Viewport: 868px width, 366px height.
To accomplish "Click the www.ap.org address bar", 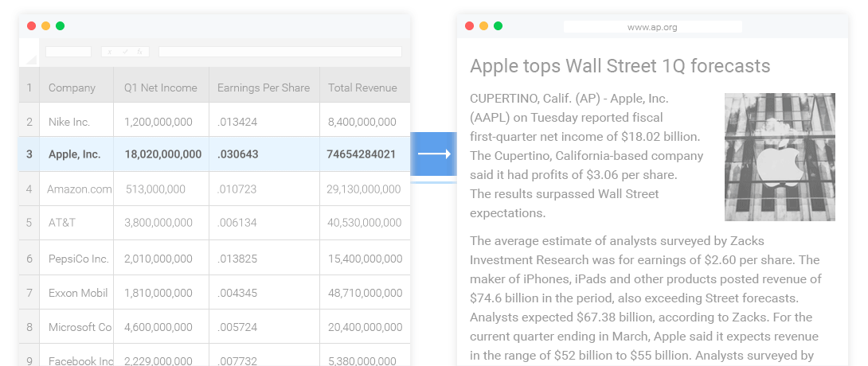I will tap(652, 27).
